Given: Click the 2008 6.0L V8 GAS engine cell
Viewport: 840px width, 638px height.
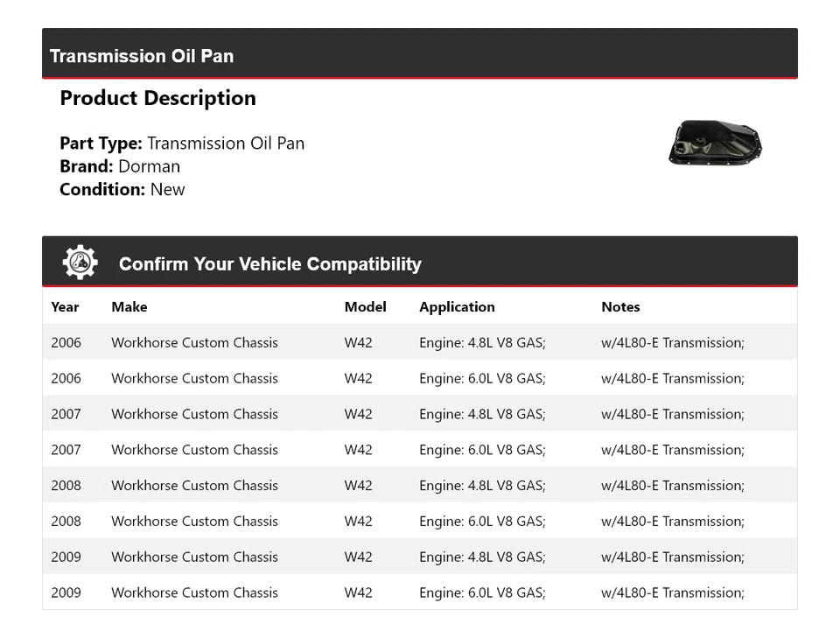Looking at the screenshot, I should [x=482, y=522].
